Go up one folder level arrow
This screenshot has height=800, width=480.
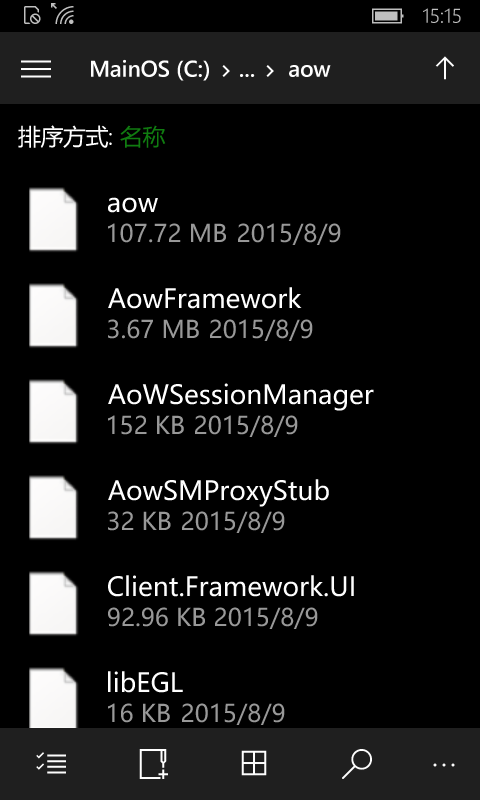(445, 68)
